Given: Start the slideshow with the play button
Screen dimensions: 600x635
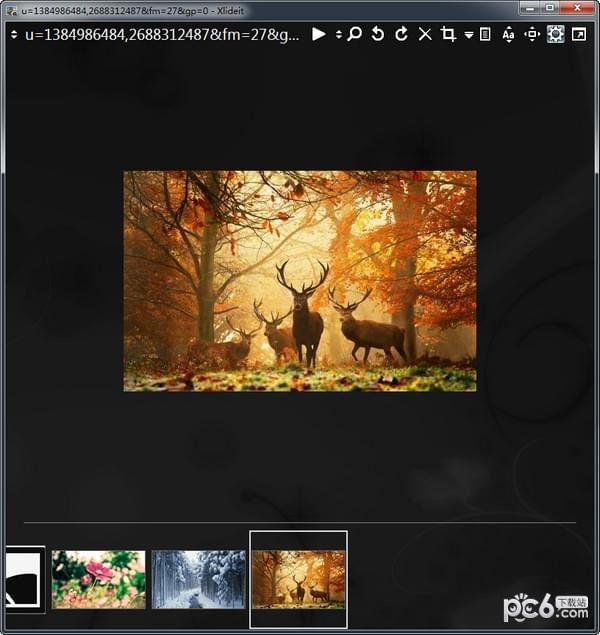Looking at the screenshot, I should click(319, 34).
